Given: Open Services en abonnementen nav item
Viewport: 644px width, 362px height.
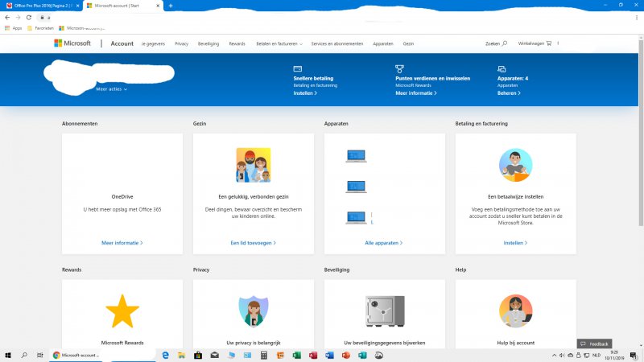Looking at the screenshot, I should 337,44.
